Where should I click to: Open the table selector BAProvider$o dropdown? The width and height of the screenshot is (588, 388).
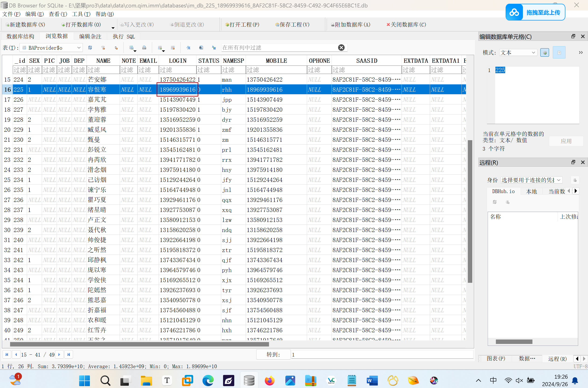(x=51, y=48)
